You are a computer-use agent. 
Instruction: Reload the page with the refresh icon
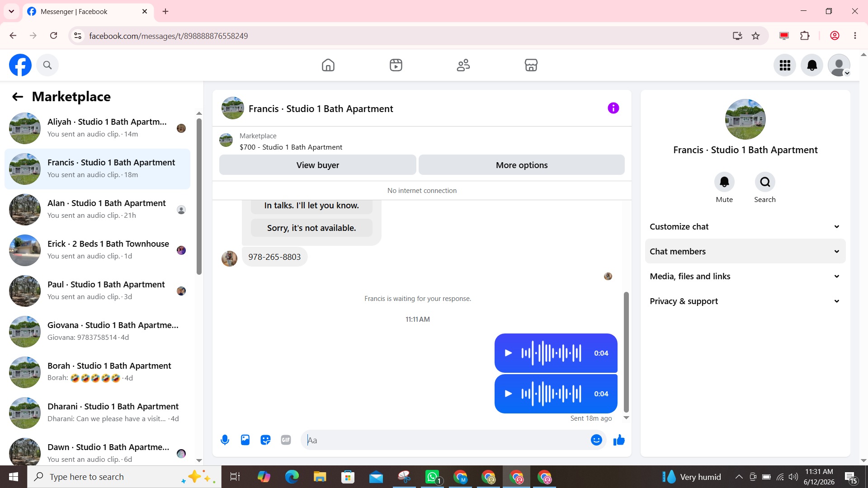(53, 36)
